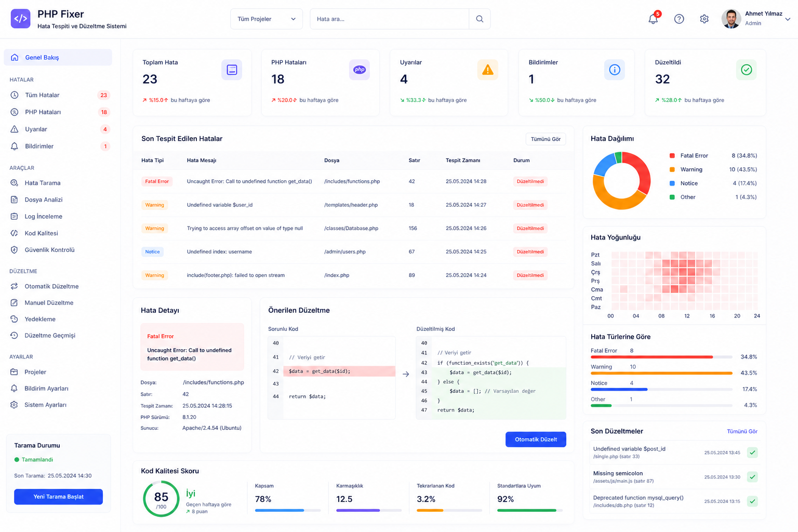Click the php badge icon on PHP Hataları card
This screenshot has width=798, height=532.
[360, 70]
